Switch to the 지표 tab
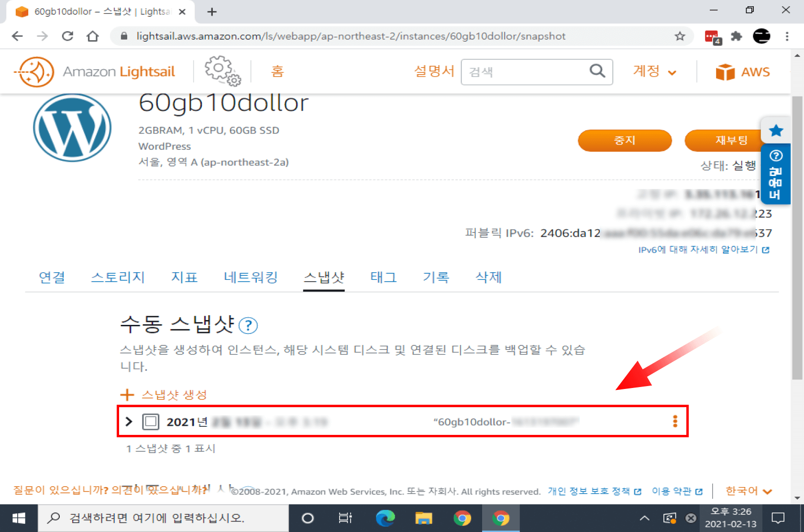 (184, 277)
